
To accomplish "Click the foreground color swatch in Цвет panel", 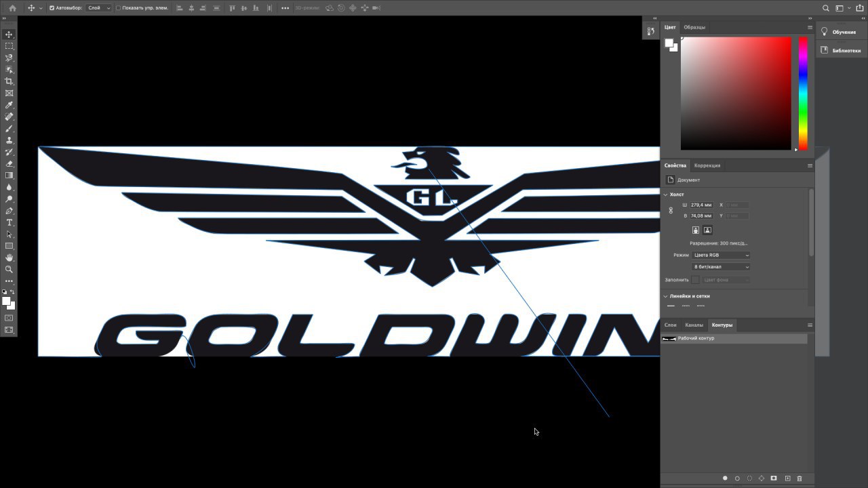I will (669, 43).
